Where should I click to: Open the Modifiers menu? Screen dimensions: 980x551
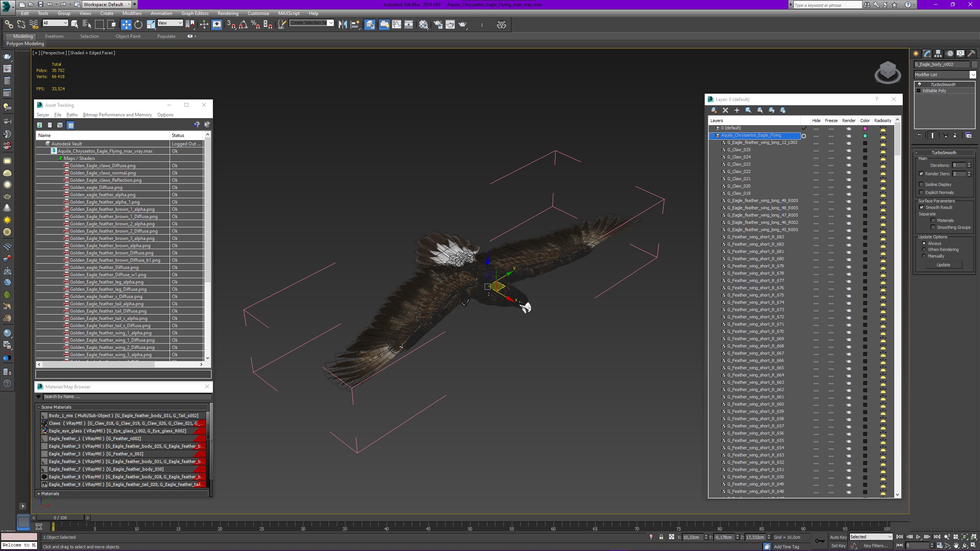click(x=132, y=13)
